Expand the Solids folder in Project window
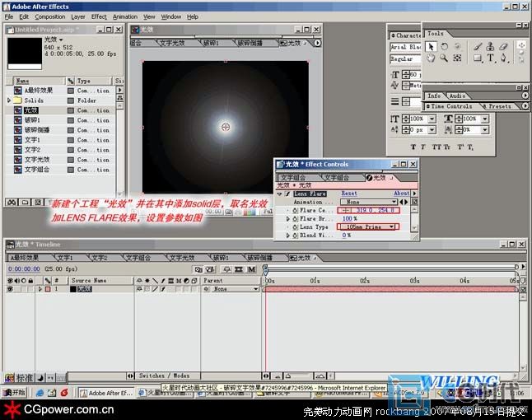 coord(10,100)
